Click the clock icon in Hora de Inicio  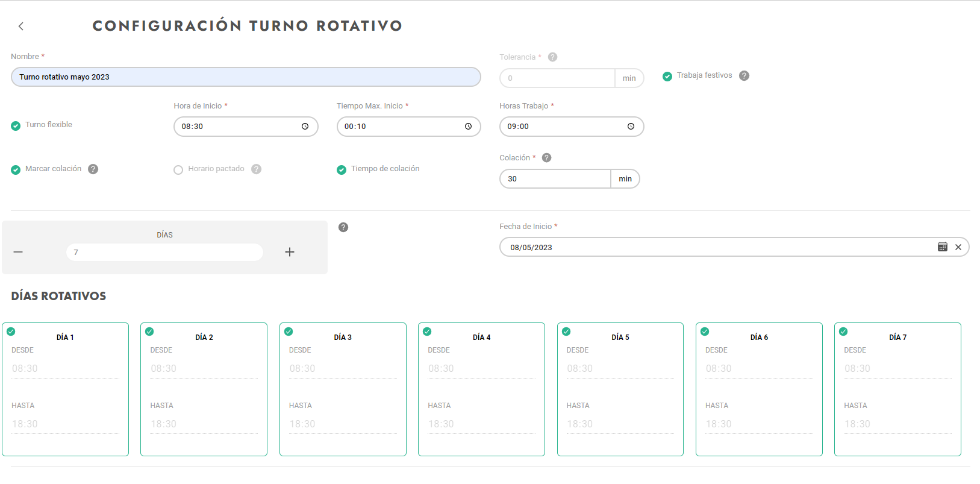305,127
